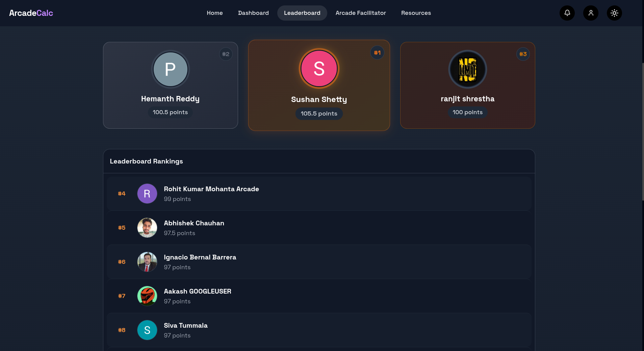644x351 pixels.
Task: Click the #5 rank label
Action: [x=122, y=228]
